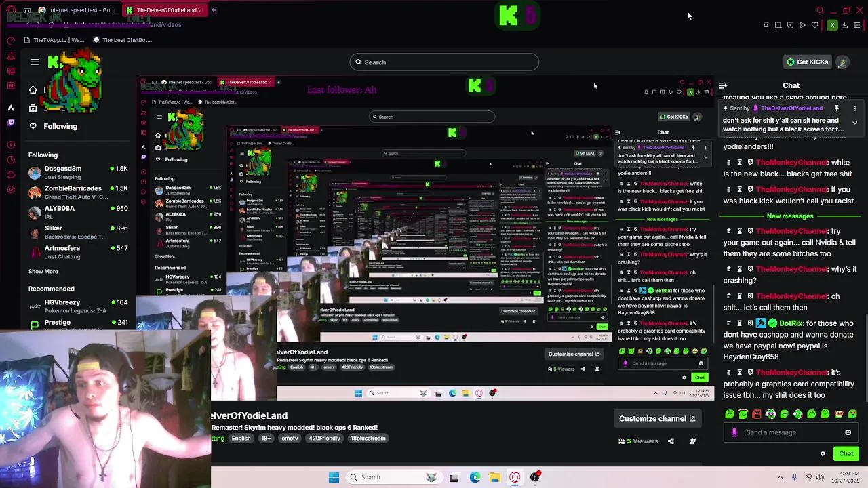The image size is (868, 488).
Task: Collapse the chat panel arrow icon
Action: point(723,85)
